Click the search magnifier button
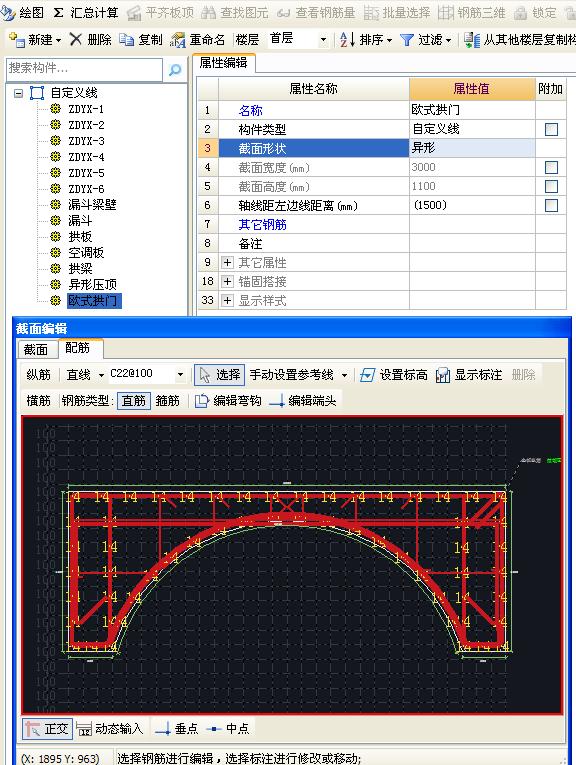The height and width of the screenshot is (765, 576). coord(175,70)
